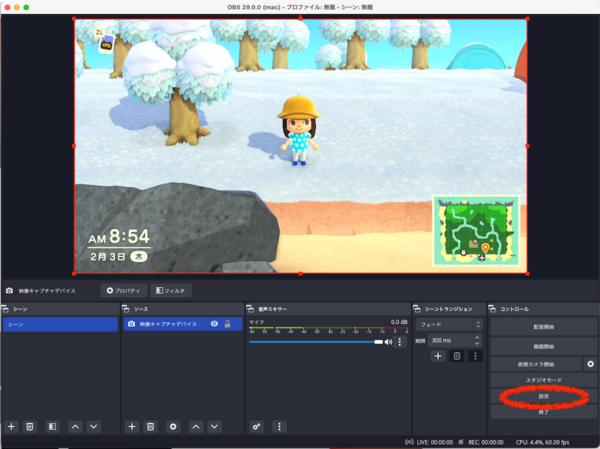Open virtual camera settings gear
The image size is (600, 449).
(590, 364)
